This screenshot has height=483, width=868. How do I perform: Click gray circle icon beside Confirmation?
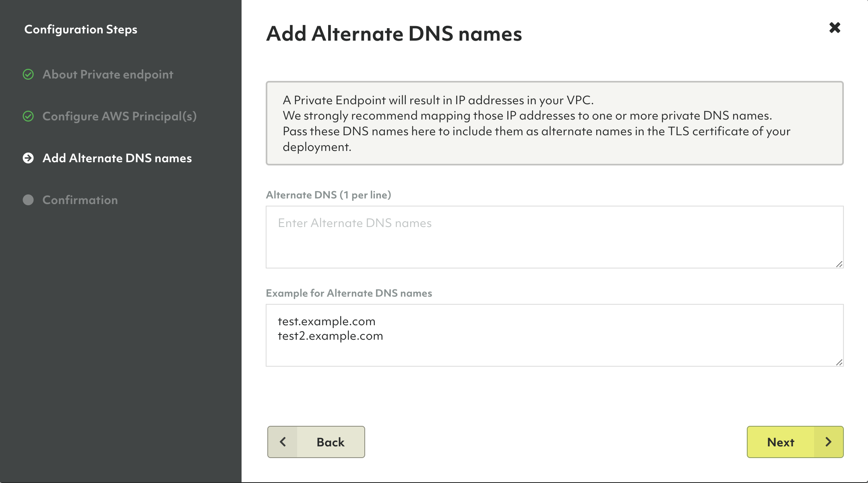pyautogui.click(x=28, y=200)
